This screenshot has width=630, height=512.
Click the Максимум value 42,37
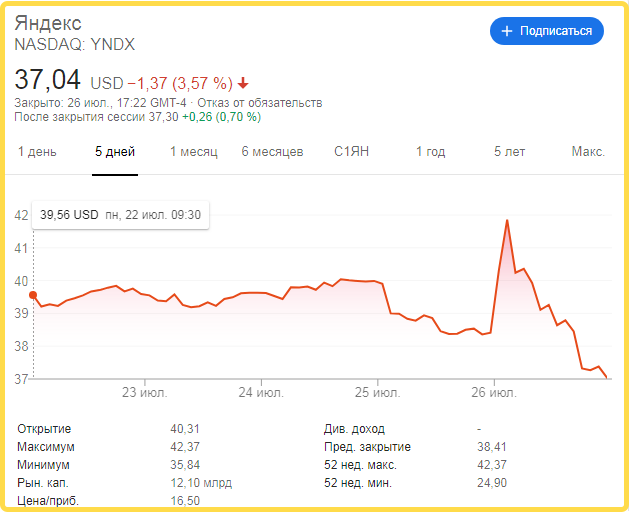pos(185,447)
